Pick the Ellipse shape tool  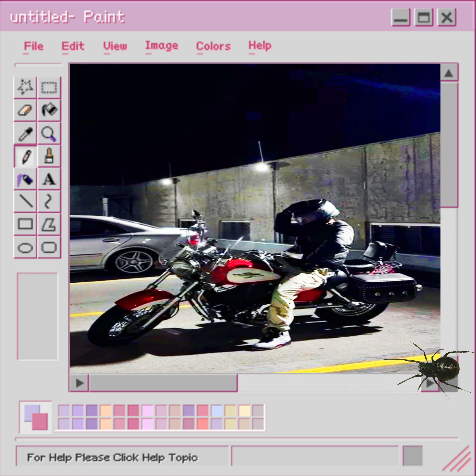25,247
